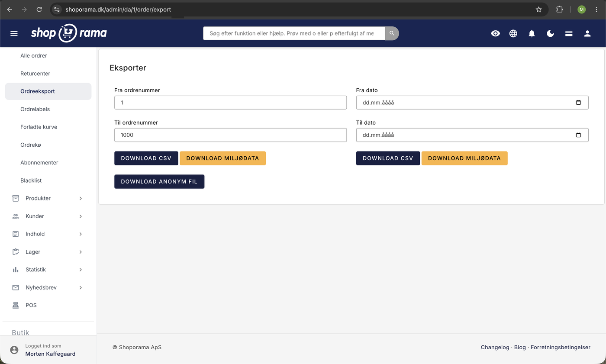Click the Indhold document icon
The image size is (606, 364).
(x=16, y=234)
